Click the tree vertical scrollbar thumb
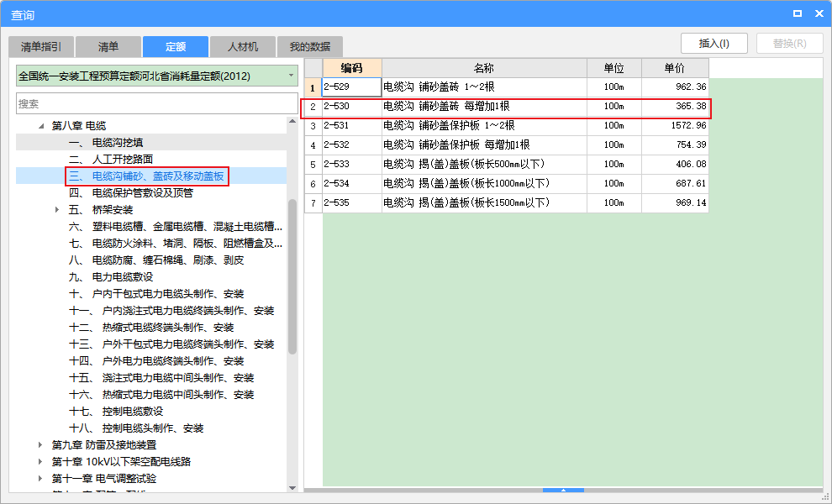The image size is (832, 504). pyautogui.click(x=292, y=276)
